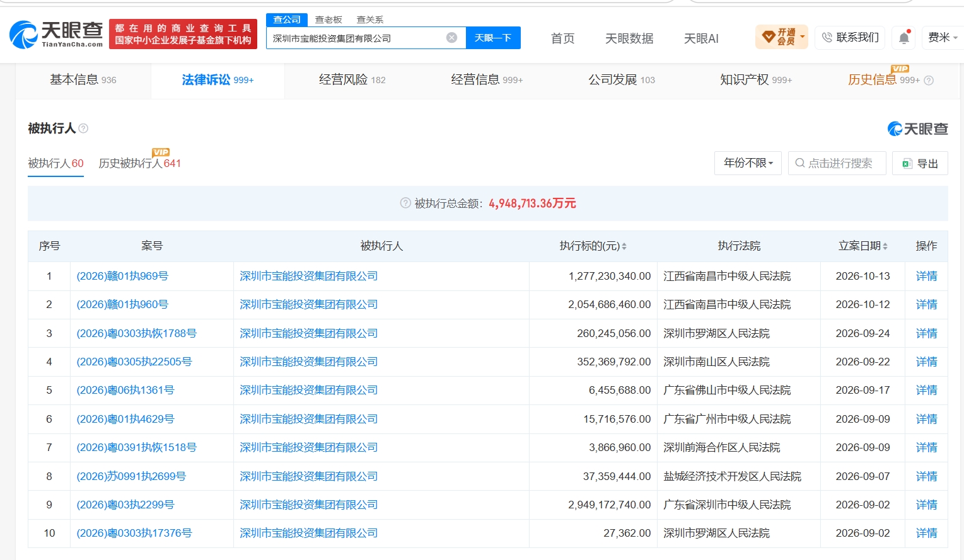Open case link (2026)赣01执969号
This screenshot has height=560, width=964.
pyautogui.click(x=122, y=276)
